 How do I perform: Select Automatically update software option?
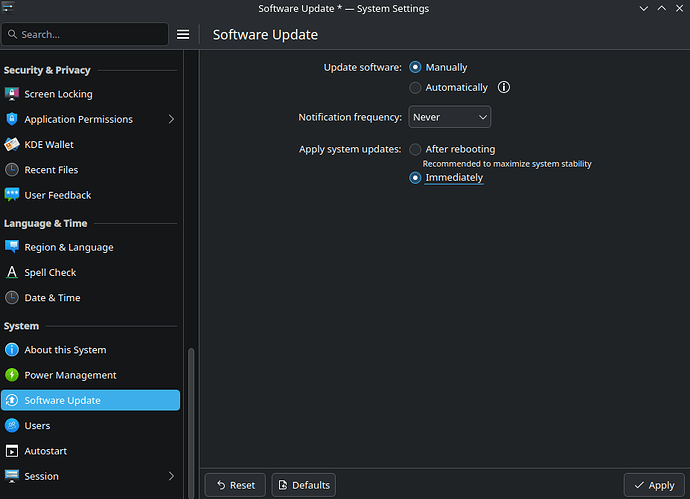pyautogui.click(x=416, y=87)
